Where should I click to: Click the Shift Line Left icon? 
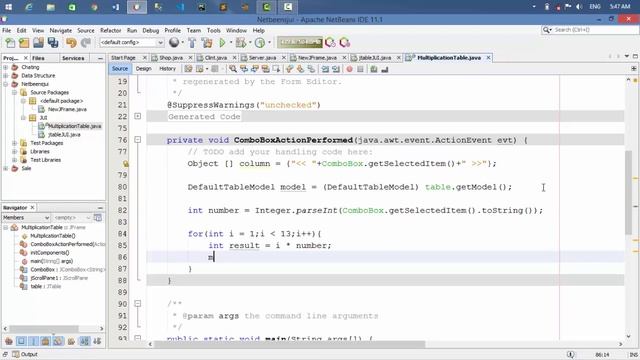[x=325, y=69]
